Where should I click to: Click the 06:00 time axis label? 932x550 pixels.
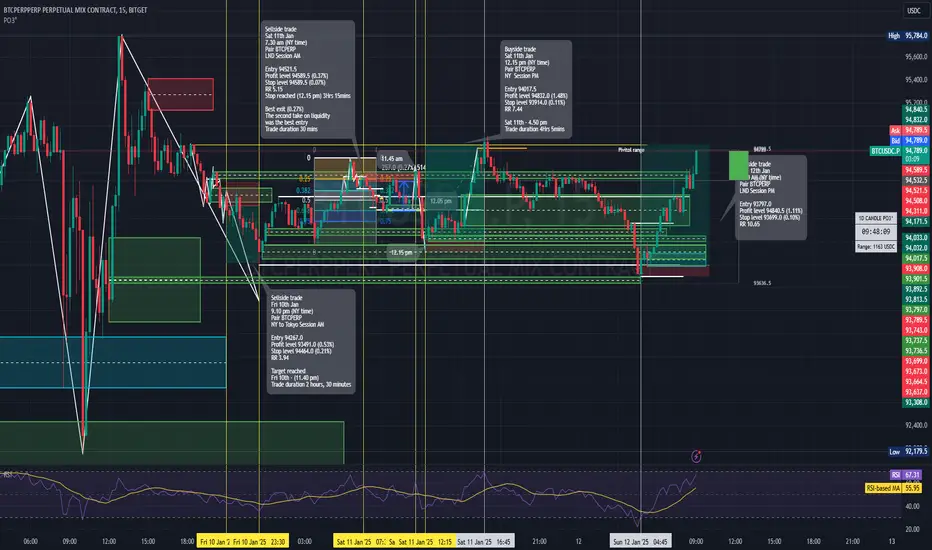(x=30, y=542)
